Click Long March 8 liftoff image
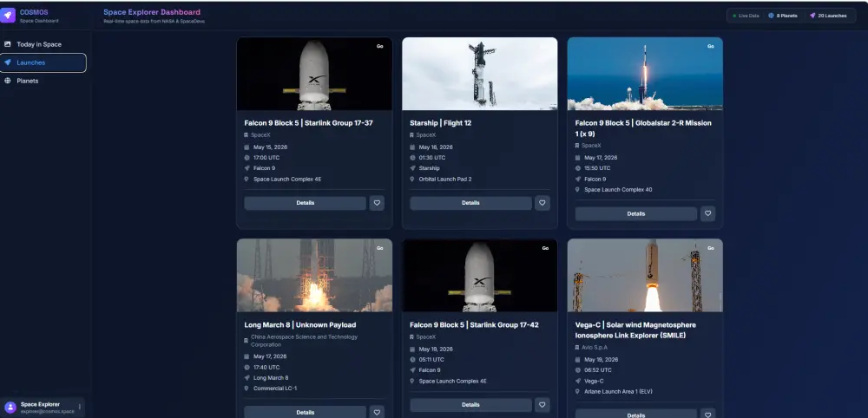The image size is (868, 418). pyautogui.click(x=314, y=276)
